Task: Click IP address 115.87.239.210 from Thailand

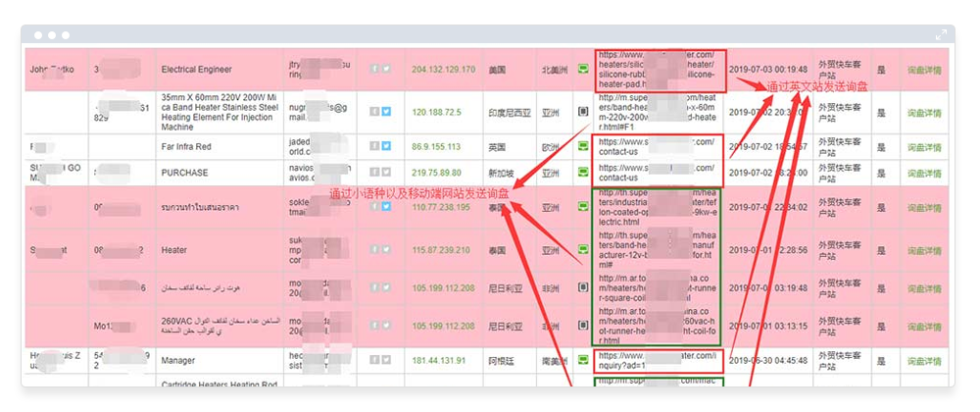Action: coord(443,251)
